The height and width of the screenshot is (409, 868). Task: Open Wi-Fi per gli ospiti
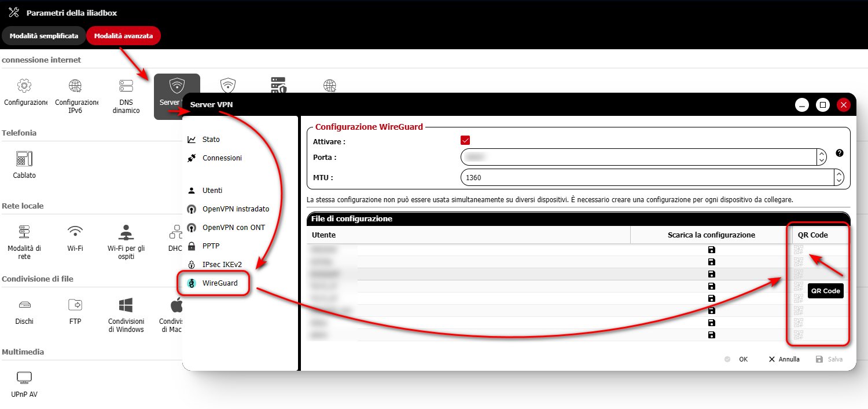pos(126,232)
